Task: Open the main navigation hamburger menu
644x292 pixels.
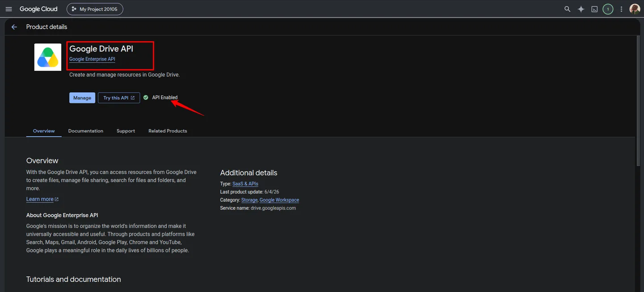Action: [8, 9]
